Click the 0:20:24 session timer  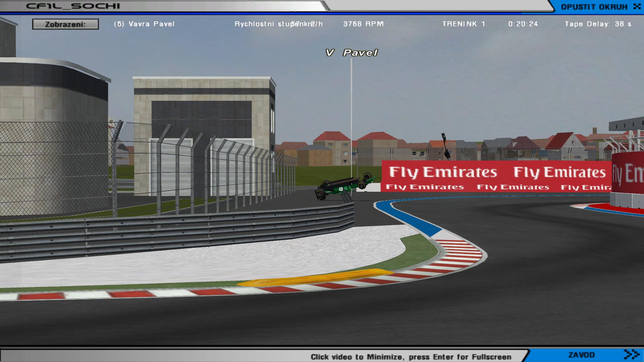coord(523,24)
